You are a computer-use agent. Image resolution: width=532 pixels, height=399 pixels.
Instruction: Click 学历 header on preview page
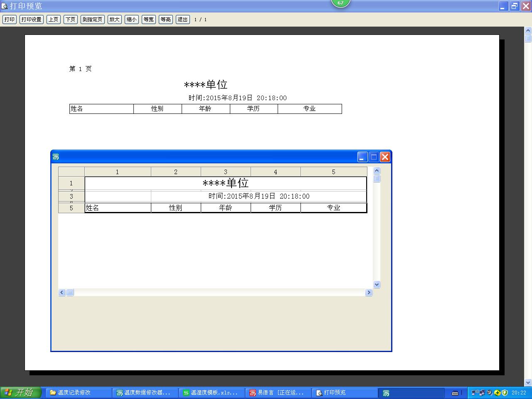254,109
